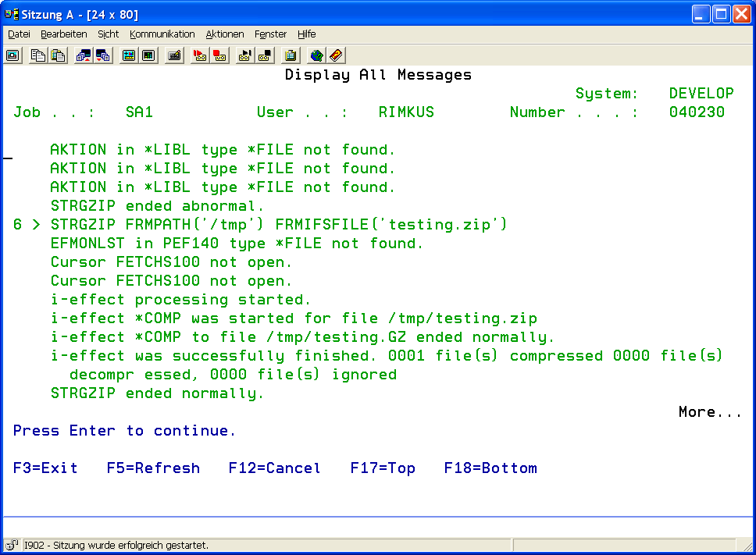This screenshot has height=555, width=756.
Task: Click the Paste clipboard toolbar icon
Action: pos(57,55)
